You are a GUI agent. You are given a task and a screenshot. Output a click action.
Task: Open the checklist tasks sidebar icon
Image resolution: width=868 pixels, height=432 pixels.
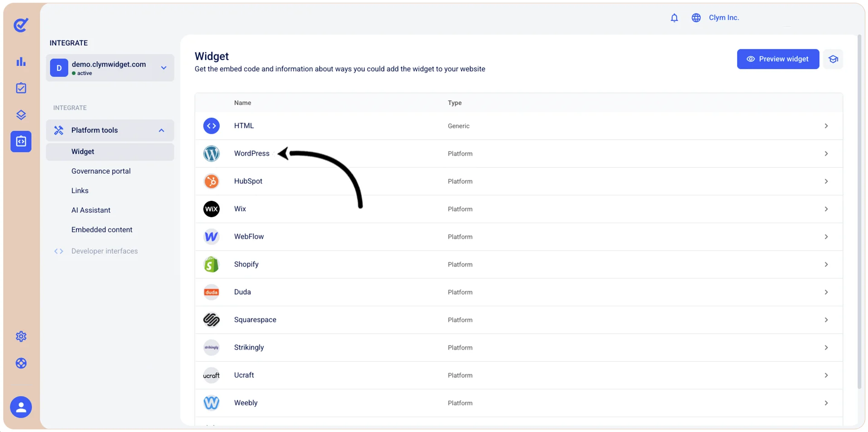click(21, 88)
